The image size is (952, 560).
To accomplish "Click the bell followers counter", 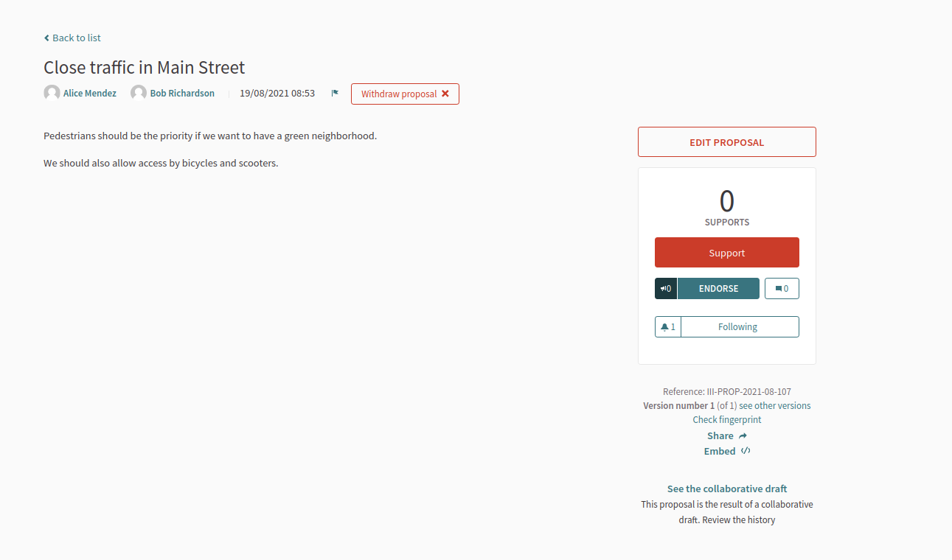I will 668,326.
